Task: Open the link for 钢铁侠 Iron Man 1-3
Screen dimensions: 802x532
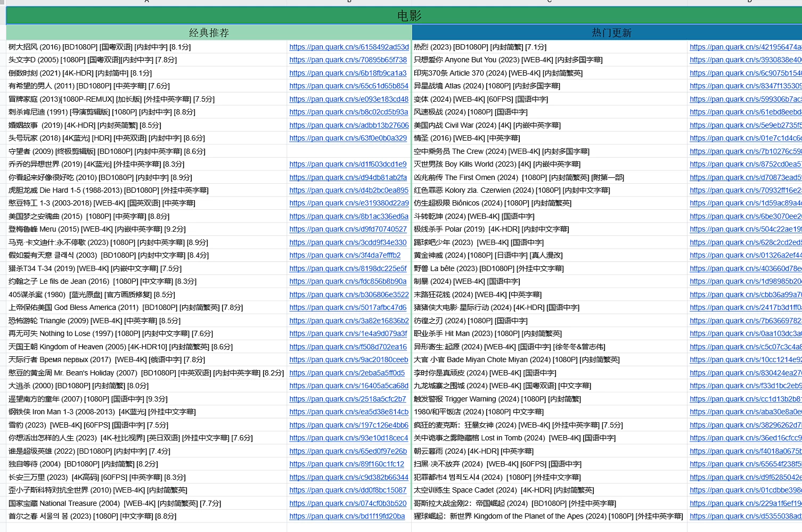Action: [x=349, y=412]
